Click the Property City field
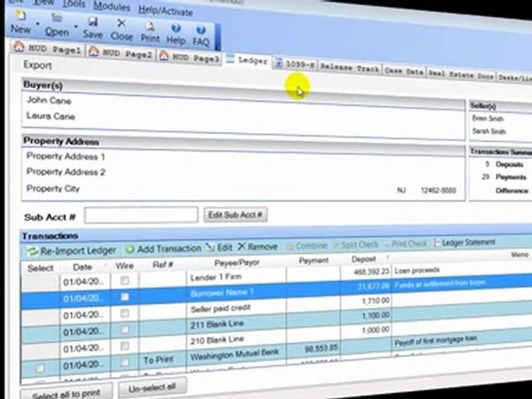The width and height of the screenshot is (532, 399). 53,188
